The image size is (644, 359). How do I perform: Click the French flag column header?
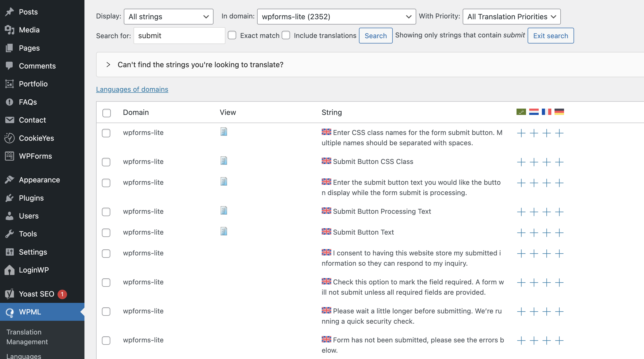pos(547,112)
